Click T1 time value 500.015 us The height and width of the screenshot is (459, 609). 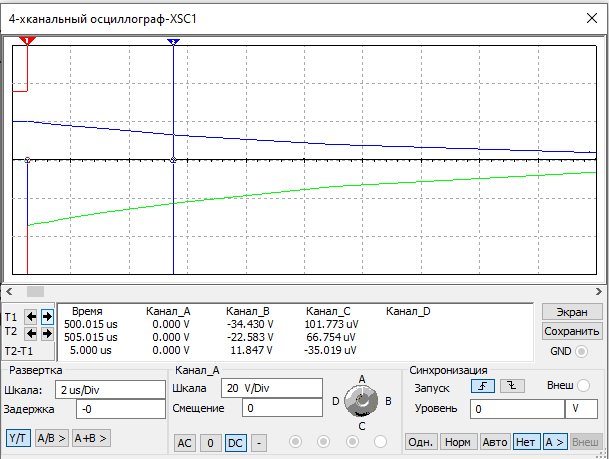pos(90,324)
